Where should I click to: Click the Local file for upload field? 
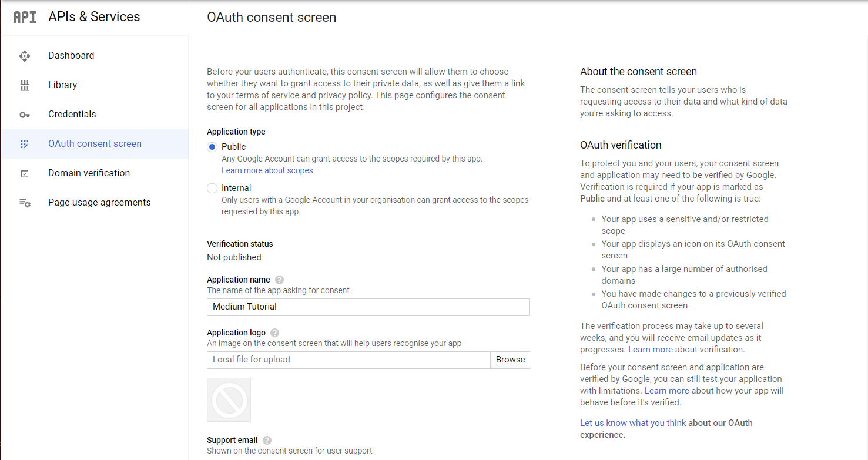[x=348, y=360]
